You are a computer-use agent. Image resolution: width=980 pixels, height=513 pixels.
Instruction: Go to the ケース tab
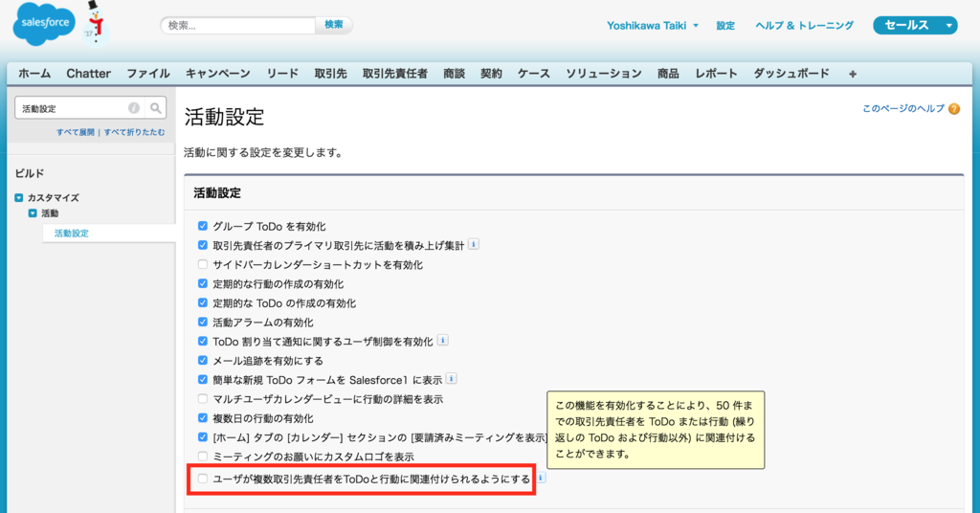[x=534, y=74]
